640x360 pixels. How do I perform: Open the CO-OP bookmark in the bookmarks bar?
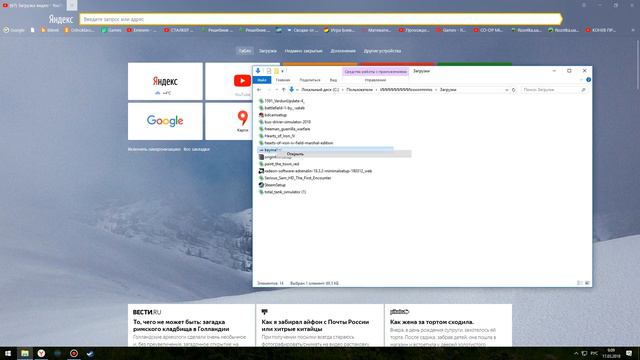(x=488, y=30)
